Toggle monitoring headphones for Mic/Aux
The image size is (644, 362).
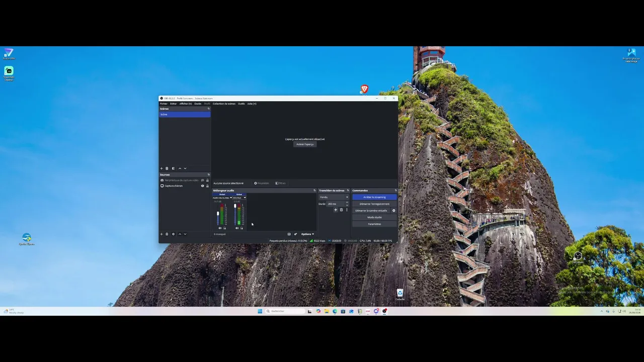242,228
